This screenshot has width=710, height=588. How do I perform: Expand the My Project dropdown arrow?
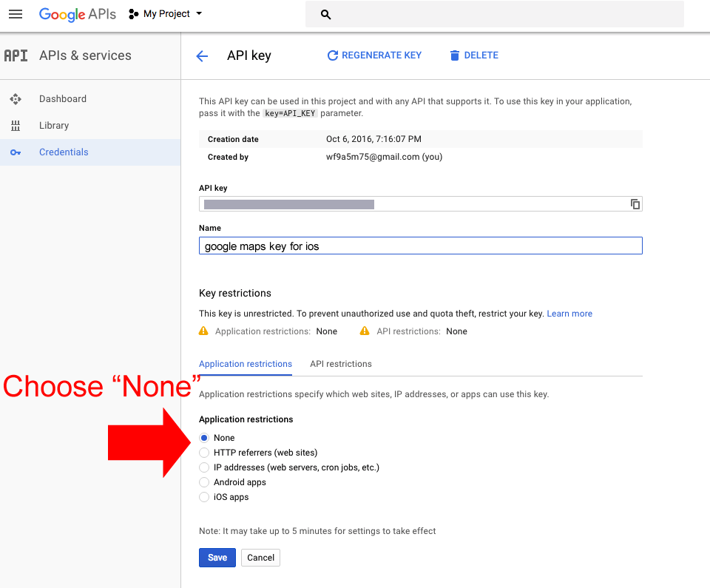(199, 13)
